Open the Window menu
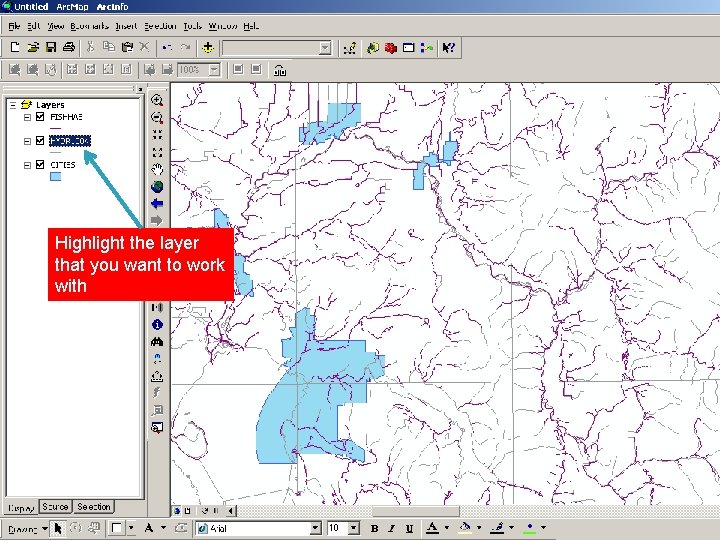This screenshot has height=540, width=720. [x=223, y=26]
